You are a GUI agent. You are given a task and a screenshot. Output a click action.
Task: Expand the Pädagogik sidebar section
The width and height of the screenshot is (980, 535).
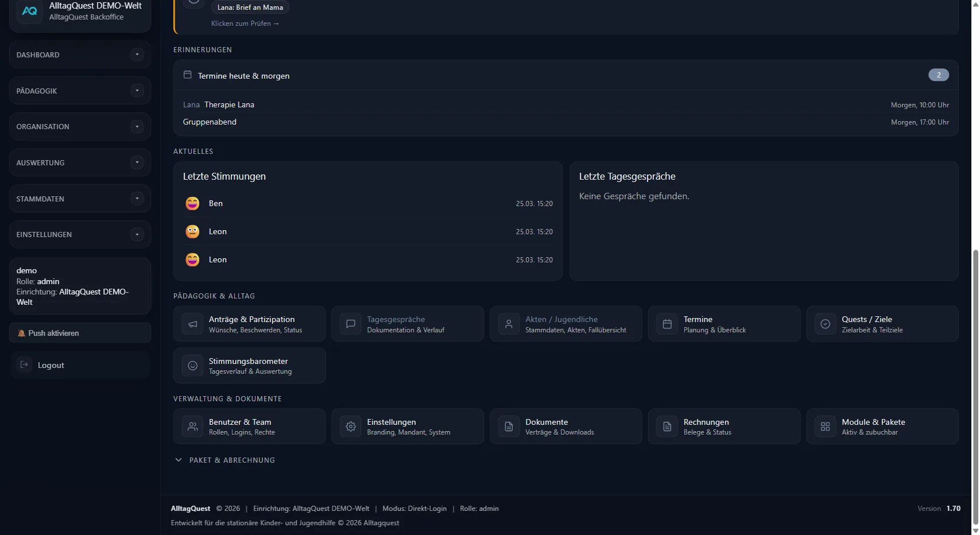(80, 91)
